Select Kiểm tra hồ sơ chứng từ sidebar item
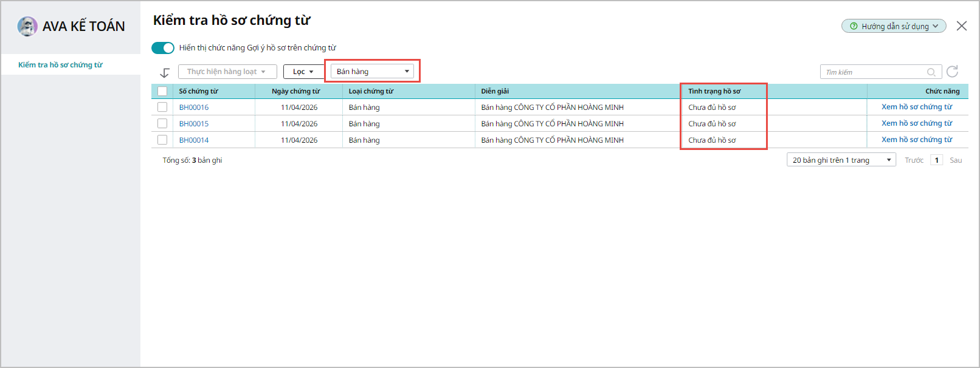Screen dimensions: 980x368 pos(60,65)
